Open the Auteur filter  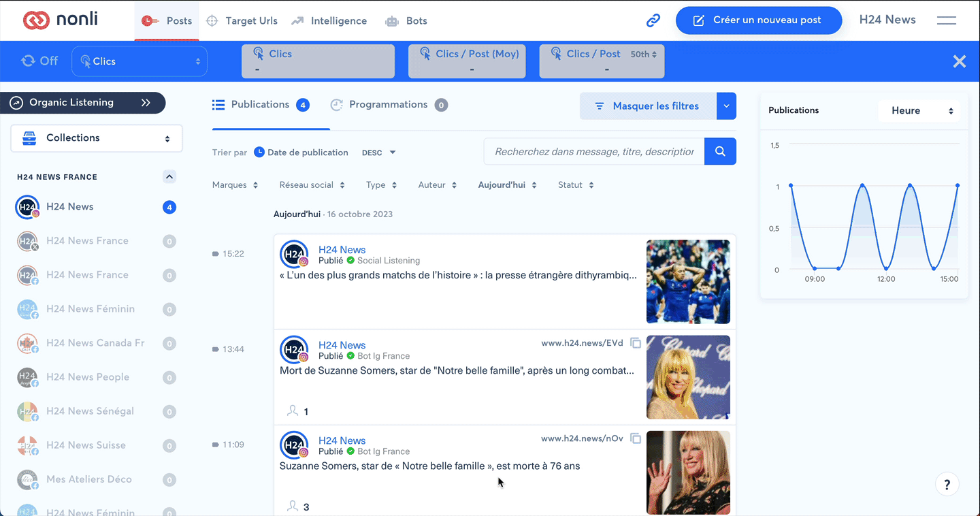(x=437, y=185)
